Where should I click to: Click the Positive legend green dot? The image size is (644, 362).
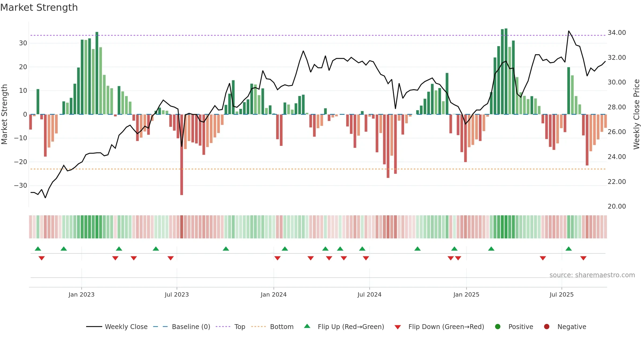click(498, 327)
